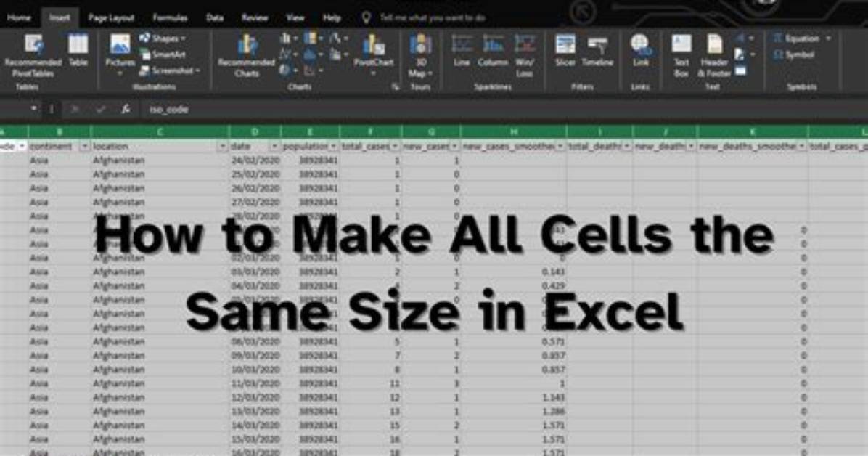Open the location column filter dropdown

point(223,146)
